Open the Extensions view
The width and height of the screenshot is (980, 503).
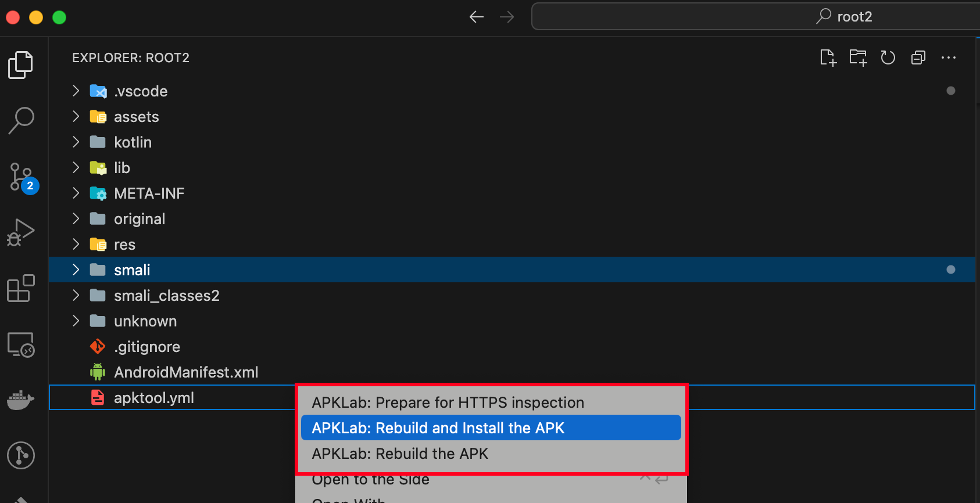(21, 289)
